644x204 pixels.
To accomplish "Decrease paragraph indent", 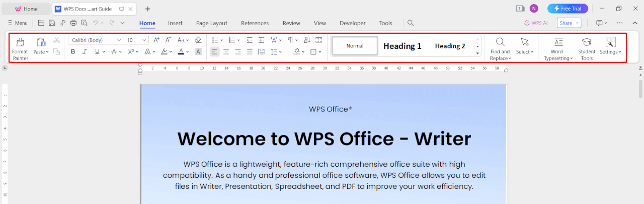I will [250, 40].
